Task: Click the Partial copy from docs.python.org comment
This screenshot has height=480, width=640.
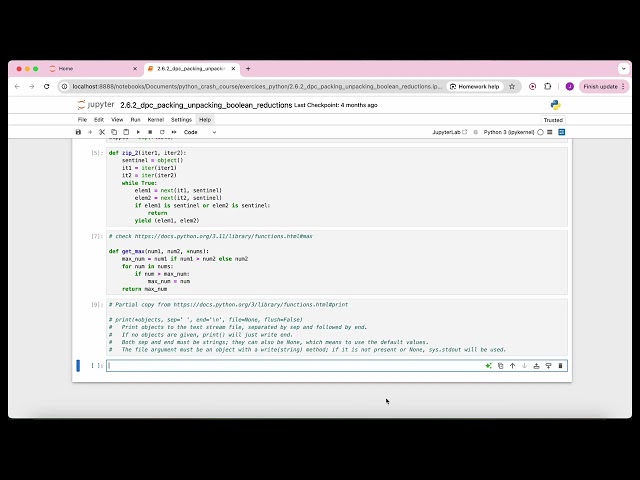Action: coord(229,304)
